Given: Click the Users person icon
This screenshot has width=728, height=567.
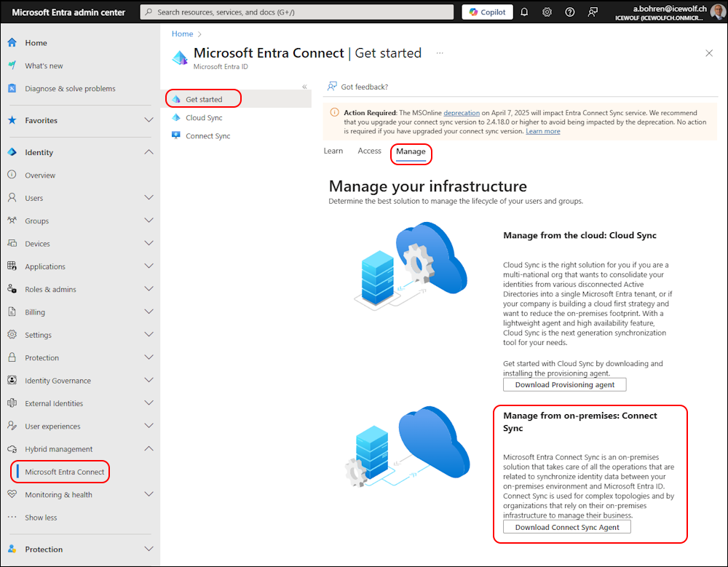Looking at the screenshot, I should (12, 197).
